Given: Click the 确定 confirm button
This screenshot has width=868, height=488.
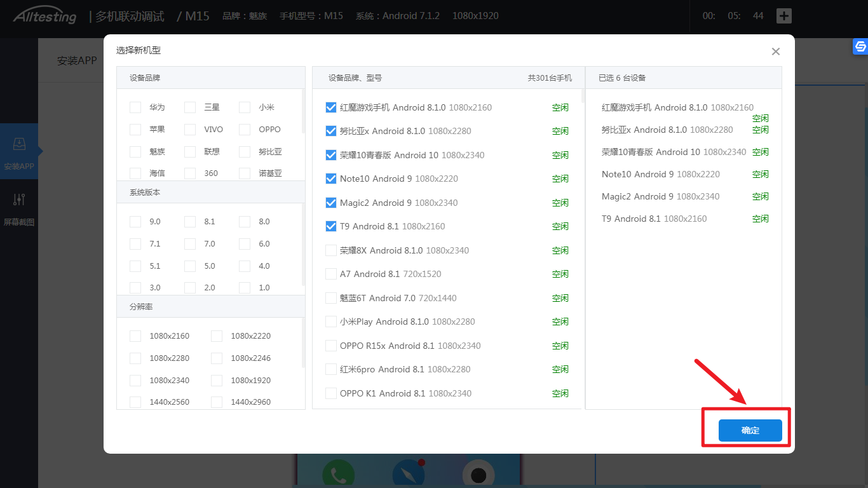Looking at the screenshot, I should (750, 430).
